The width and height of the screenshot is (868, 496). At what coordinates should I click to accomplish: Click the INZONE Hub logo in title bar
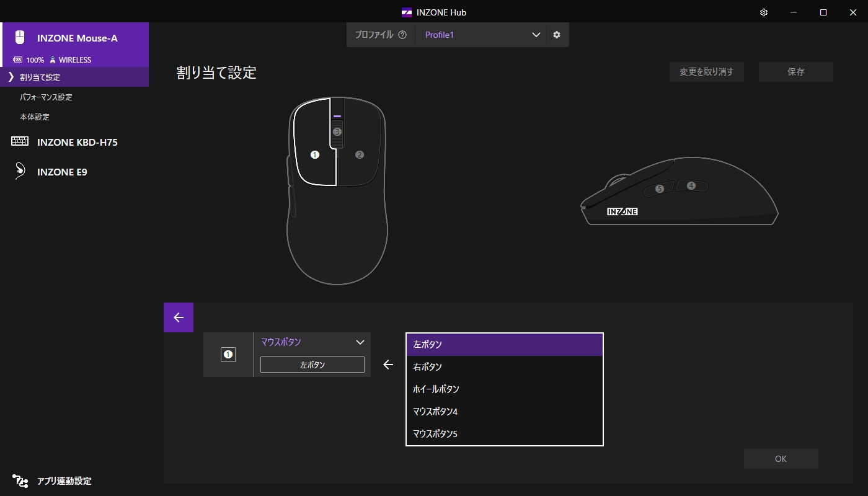click(407, 12)
